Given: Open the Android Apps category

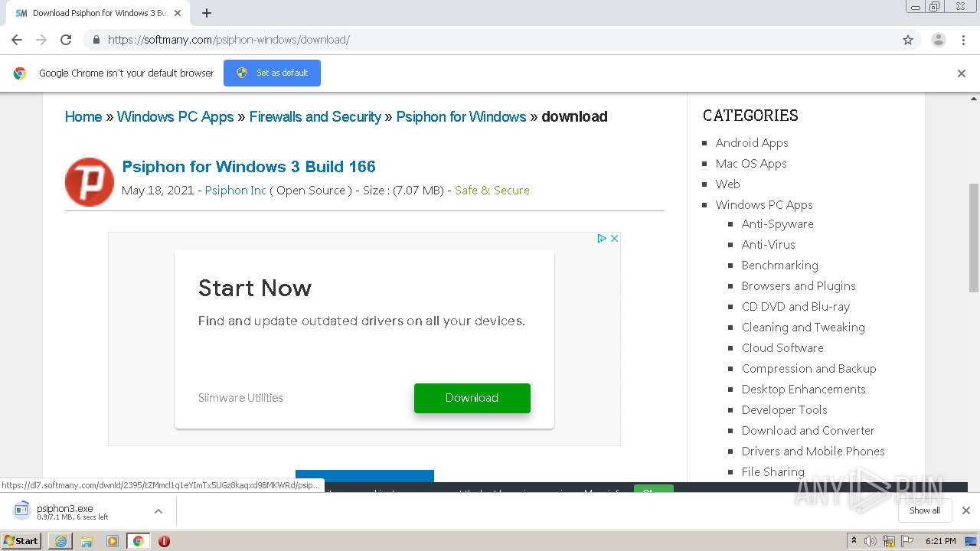Looking at the screenshot, I should tap(752, 143).
